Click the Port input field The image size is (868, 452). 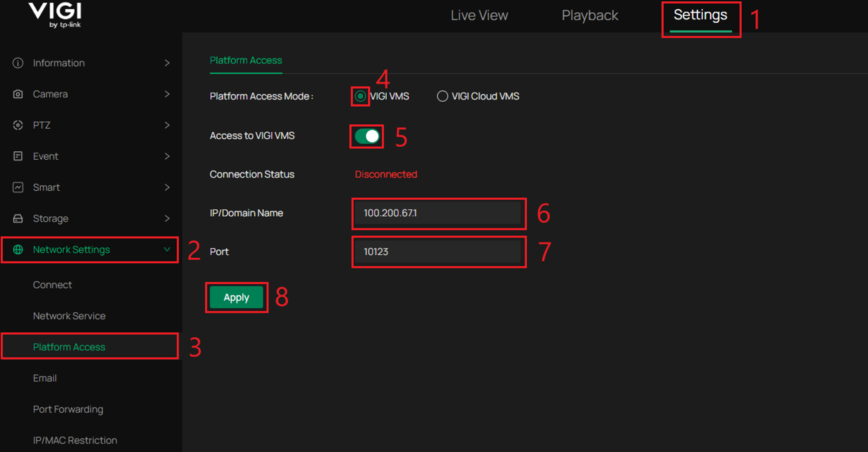coord(438,252)
